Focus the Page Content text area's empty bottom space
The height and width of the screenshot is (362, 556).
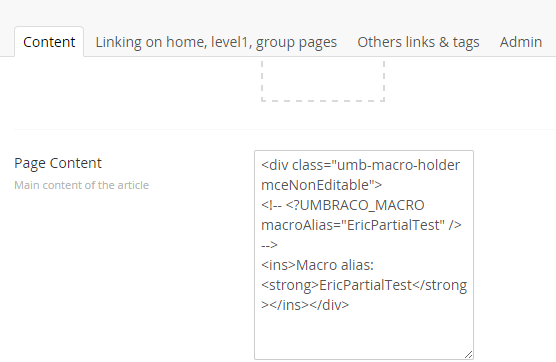pos(364,335)
